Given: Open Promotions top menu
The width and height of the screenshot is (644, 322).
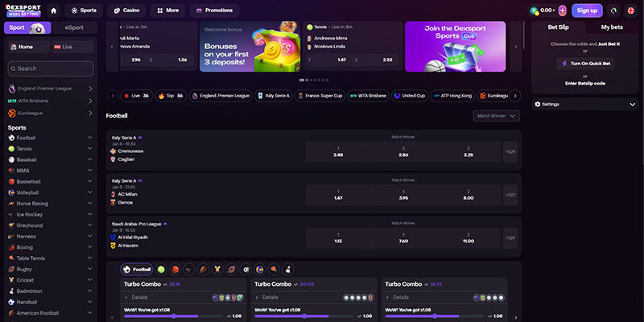Looking at the screenshot, I should pyautogui.click(x=214, y=10).
